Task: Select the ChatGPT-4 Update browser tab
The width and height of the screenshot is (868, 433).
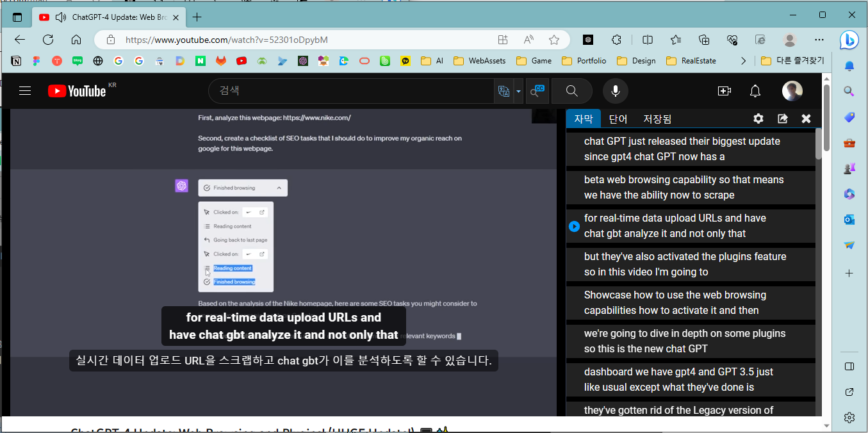Action: click(109, 17)
